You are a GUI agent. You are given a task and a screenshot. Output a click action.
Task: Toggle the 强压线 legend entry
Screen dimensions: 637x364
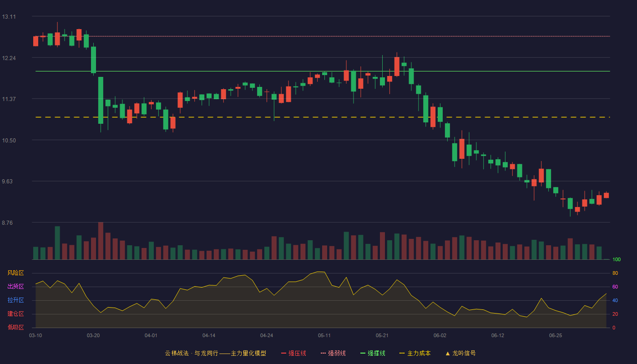click(293, 353)
